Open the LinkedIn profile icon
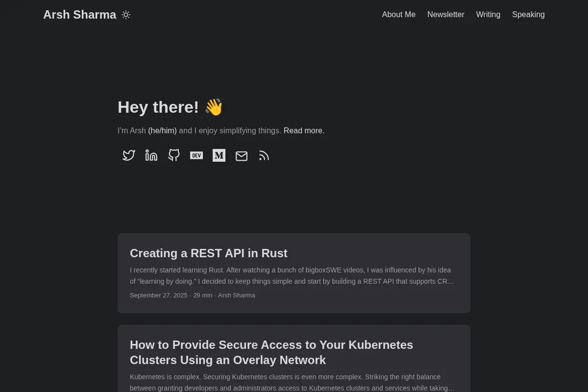 (151, 156)
